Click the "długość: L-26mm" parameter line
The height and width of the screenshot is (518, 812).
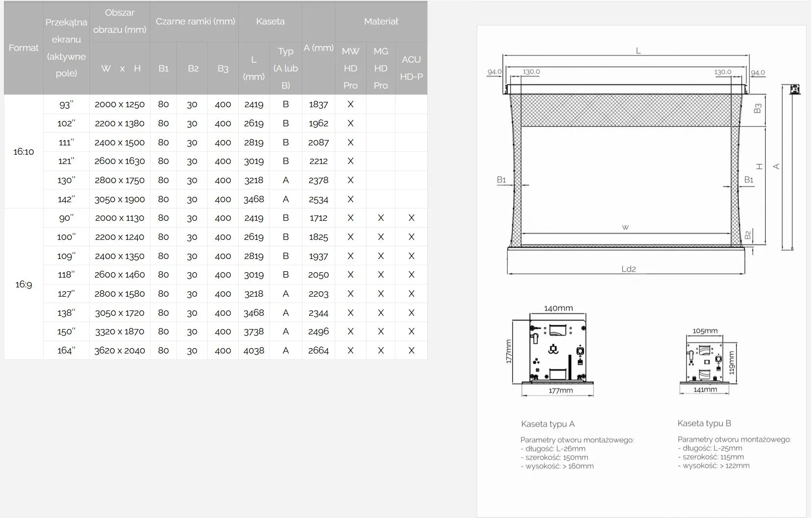coord(553,448)
